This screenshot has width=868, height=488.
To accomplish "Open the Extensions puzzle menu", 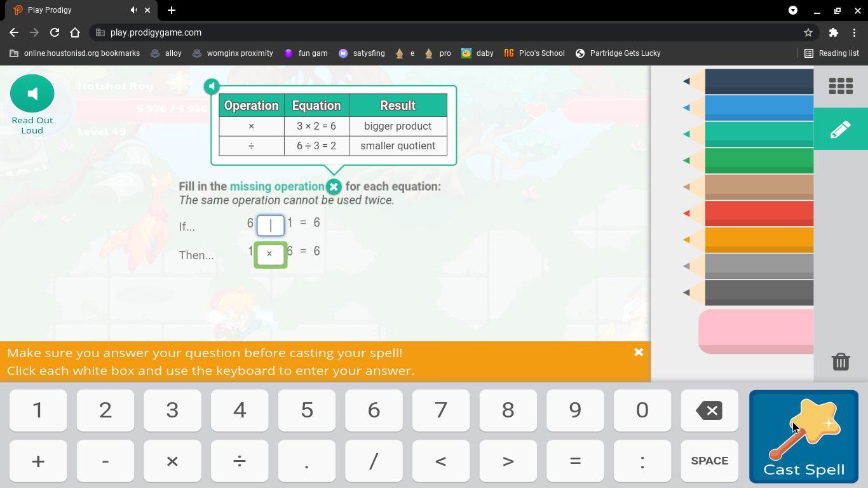I will 834,32.
